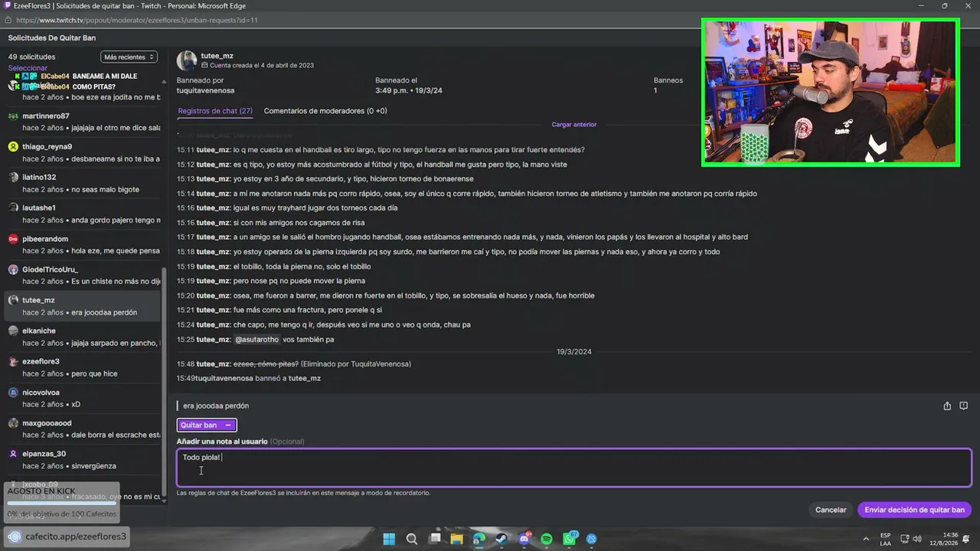Click the 'era jooodaa perdón' unban request message

[216, 406]
